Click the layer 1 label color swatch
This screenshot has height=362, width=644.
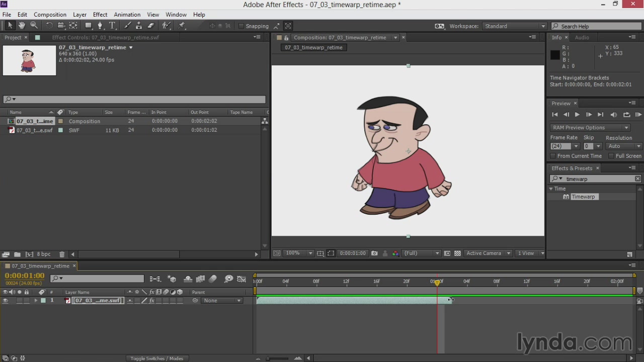[43, 301]
